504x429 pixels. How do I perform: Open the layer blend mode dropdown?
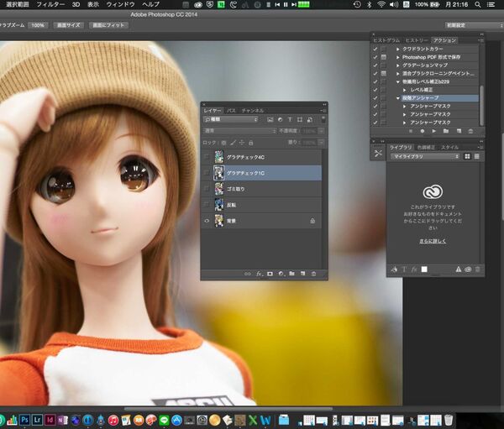239,131
